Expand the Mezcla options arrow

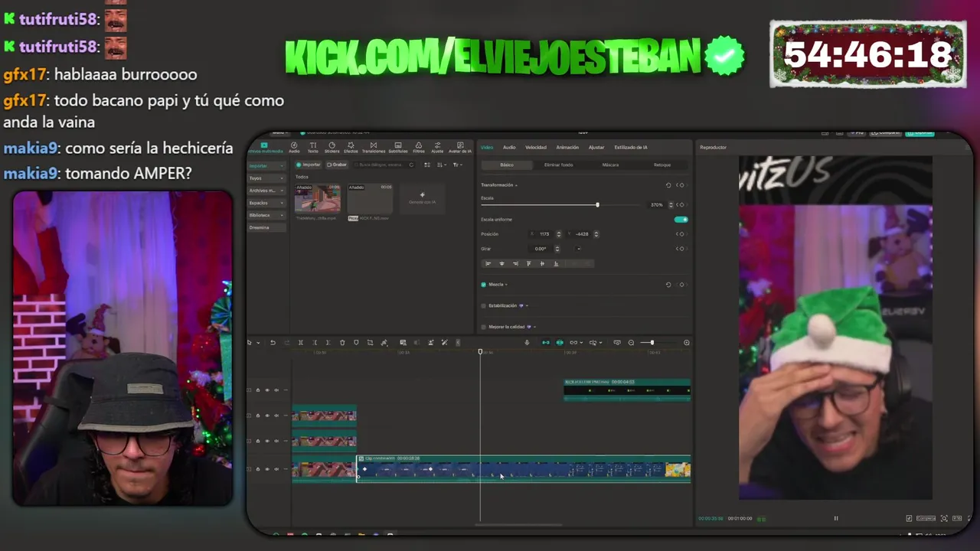click(x=506, y=285)
